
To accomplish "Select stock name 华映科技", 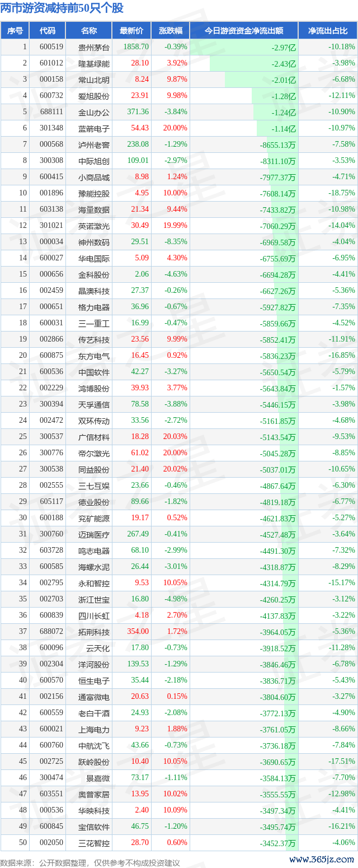I will (x=94, y=810).
